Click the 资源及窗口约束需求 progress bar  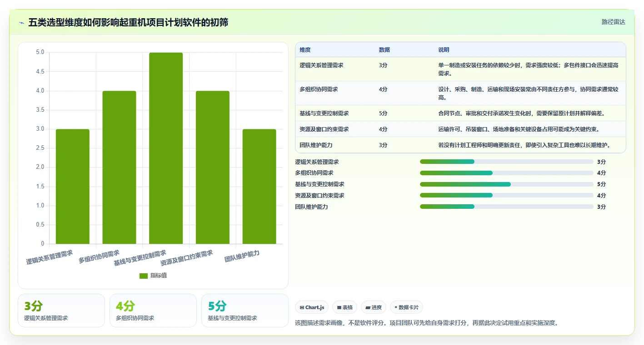click(507, 195)
